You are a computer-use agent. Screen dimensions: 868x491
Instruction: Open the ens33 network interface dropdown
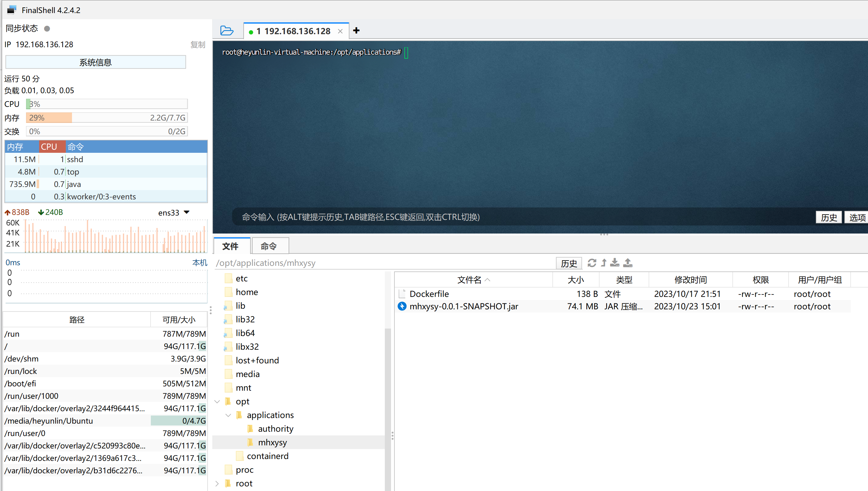click(x=187, y=212)
